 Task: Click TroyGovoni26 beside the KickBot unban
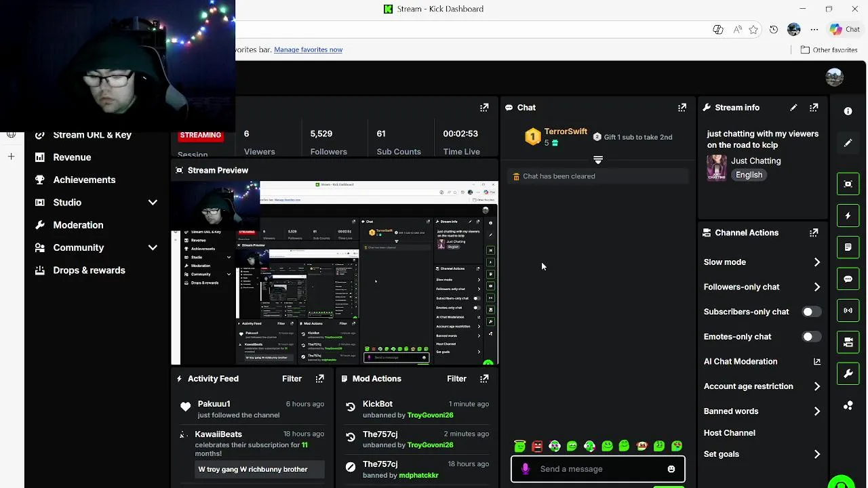[430, 415]
